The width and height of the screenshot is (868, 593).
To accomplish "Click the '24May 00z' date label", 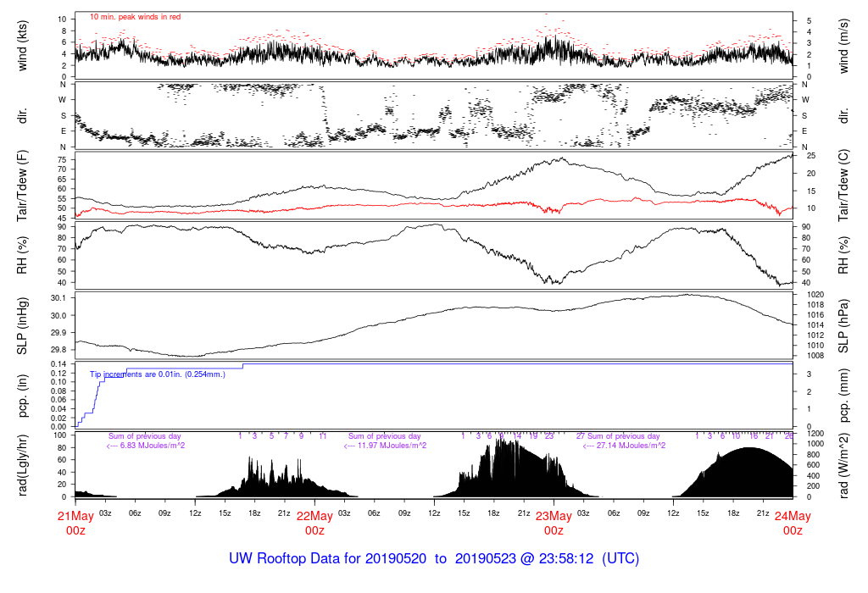I will [793, 524].
